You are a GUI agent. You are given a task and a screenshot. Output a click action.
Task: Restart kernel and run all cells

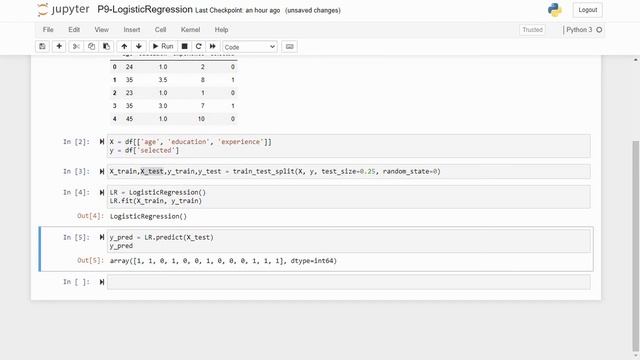click(213, 47)
